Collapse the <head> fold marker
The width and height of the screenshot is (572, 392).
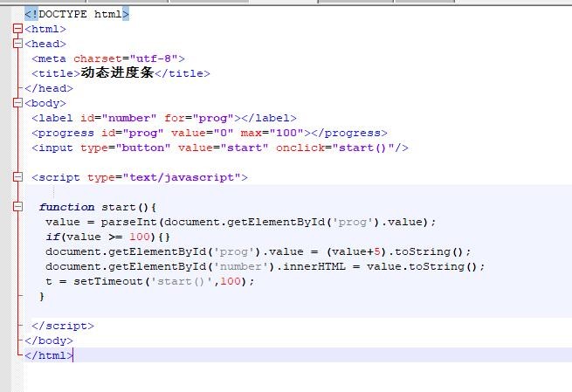click(17, 44)
